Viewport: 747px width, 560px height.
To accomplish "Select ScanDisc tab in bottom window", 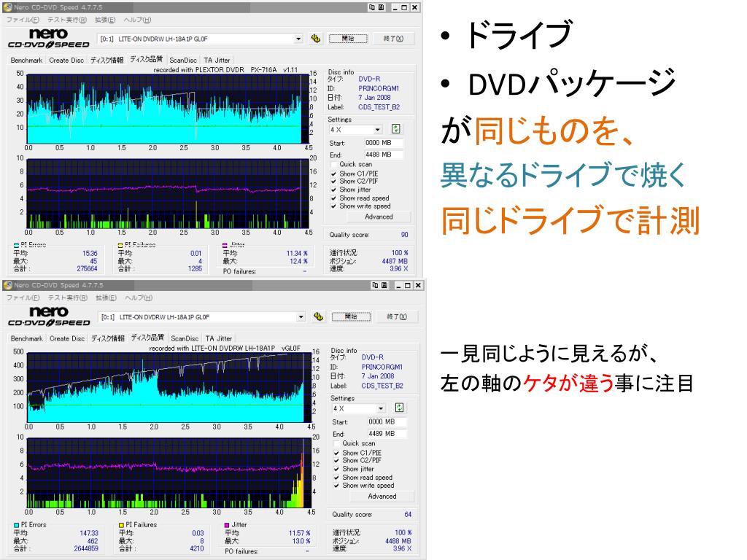I will [185, 338].
